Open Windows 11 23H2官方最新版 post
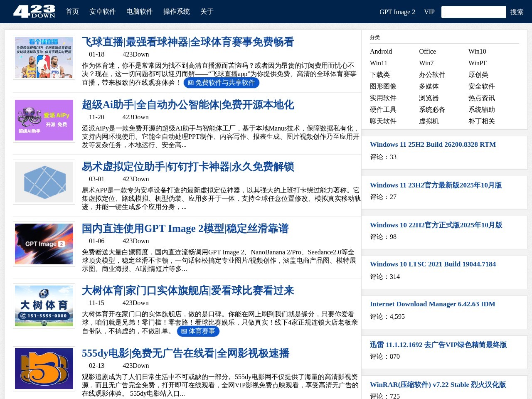This screenshot has height=399, width=532. click(x=436, y=185)
